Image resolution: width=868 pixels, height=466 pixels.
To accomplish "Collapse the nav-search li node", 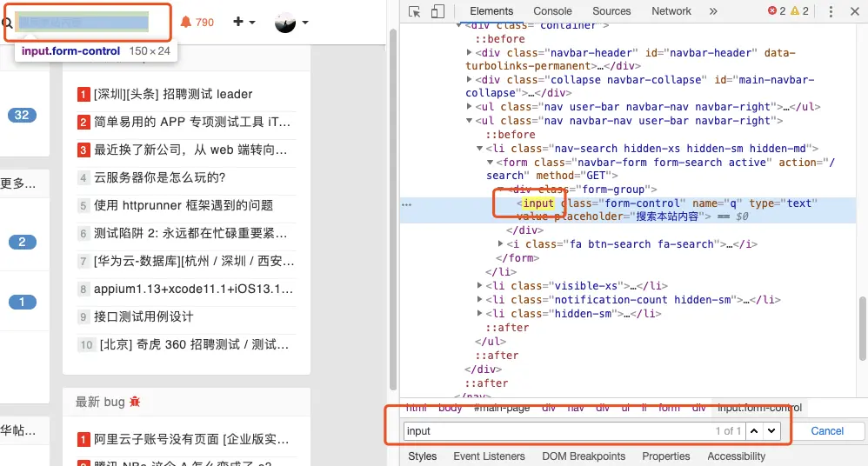I will (x=480, y=149).
